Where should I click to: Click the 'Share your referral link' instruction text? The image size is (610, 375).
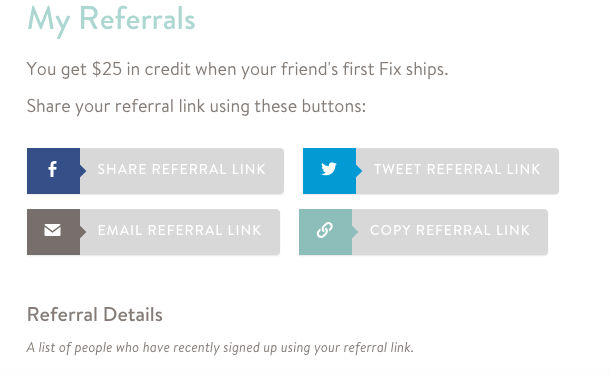click(196, 106)
